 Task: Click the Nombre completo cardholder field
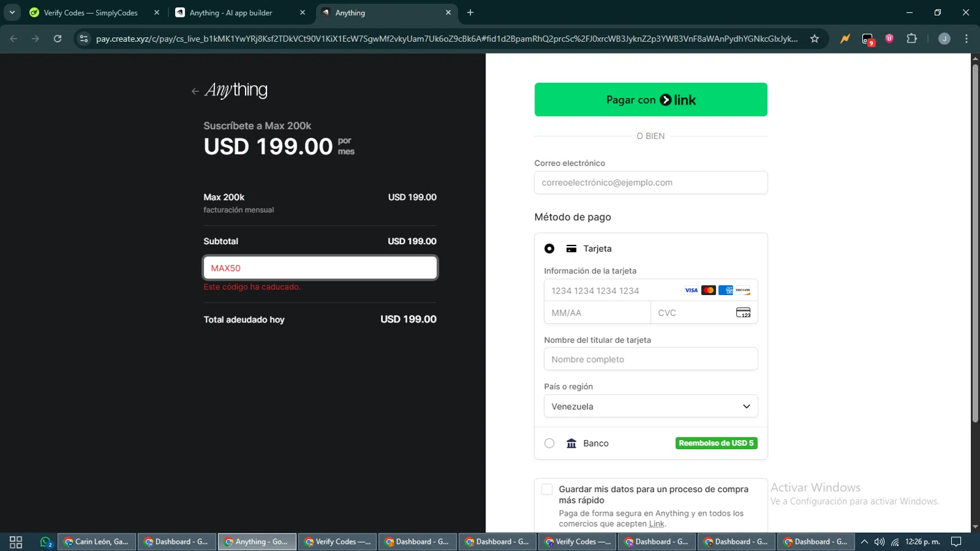click(x=651, y=359)
